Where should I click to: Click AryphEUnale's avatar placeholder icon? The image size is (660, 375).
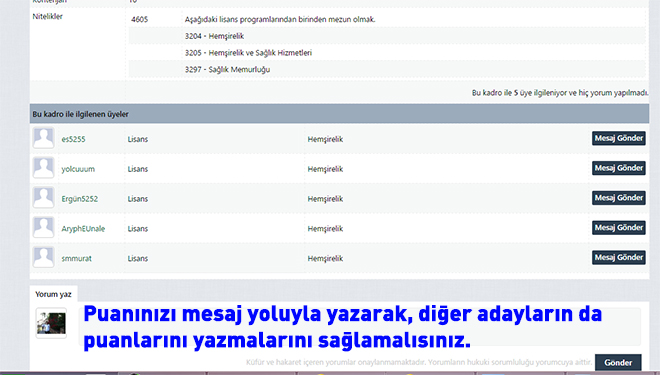pyautogui.click(x=44, y=228)
